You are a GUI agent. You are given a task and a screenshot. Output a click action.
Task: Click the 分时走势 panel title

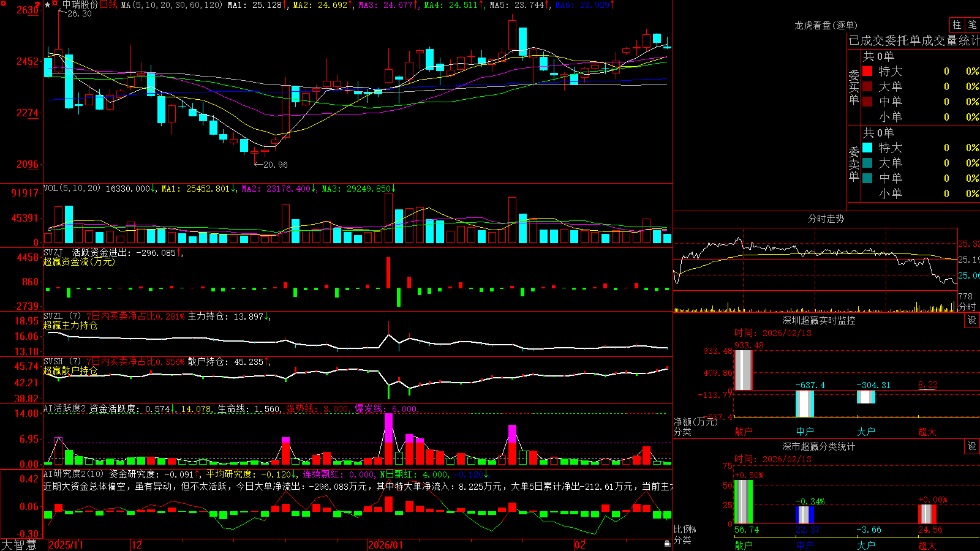click(826, 219)
